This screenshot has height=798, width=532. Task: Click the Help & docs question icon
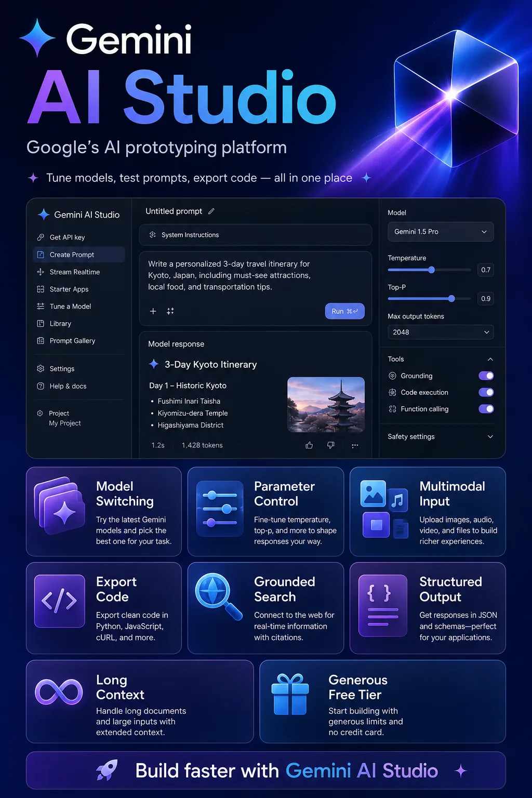click(x=41, y=386)
